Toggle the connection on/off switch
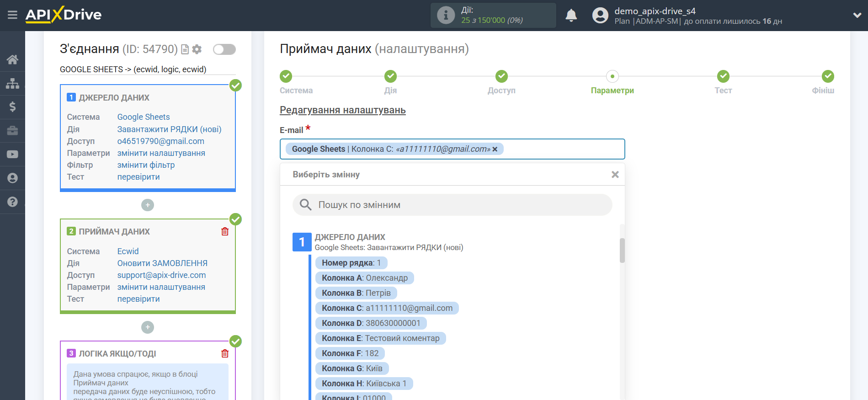 [224, 49]
